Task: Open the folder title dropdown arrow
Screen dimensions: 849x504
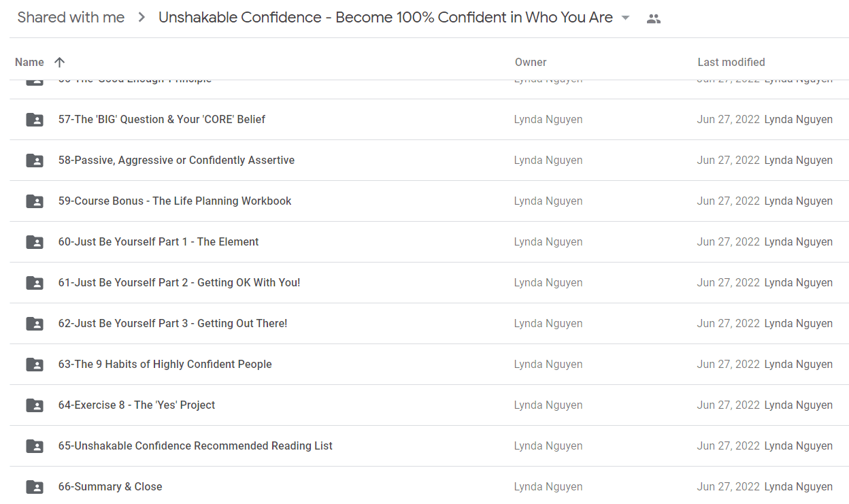Action: pyautogui.click(x=626, y=18)
